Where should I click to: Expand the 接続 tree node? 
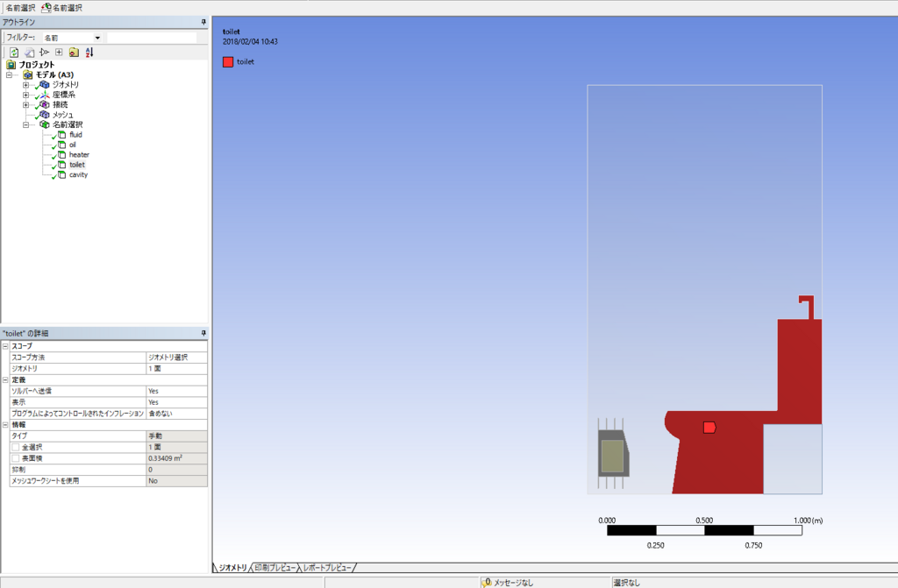pos(25,105)
